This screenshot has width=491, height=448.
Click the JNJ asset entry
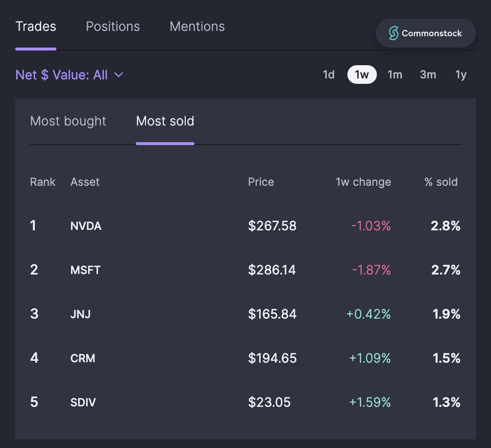pos(80,314)
